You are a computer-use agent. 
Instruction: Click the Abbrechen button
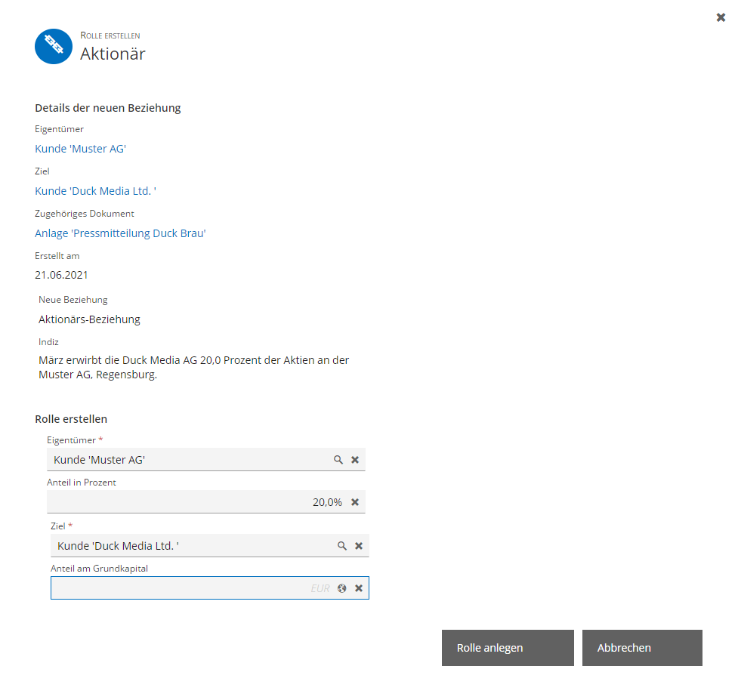(x=643, y=648)
